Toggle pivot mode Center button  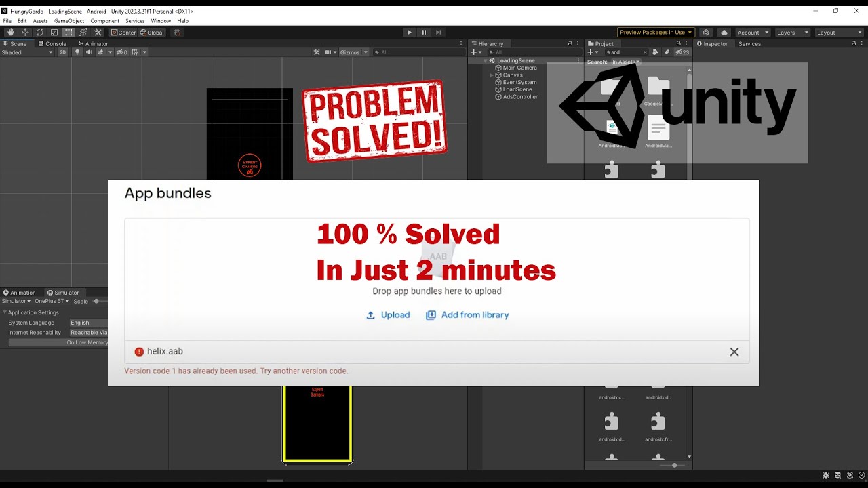tap(123, 33)
